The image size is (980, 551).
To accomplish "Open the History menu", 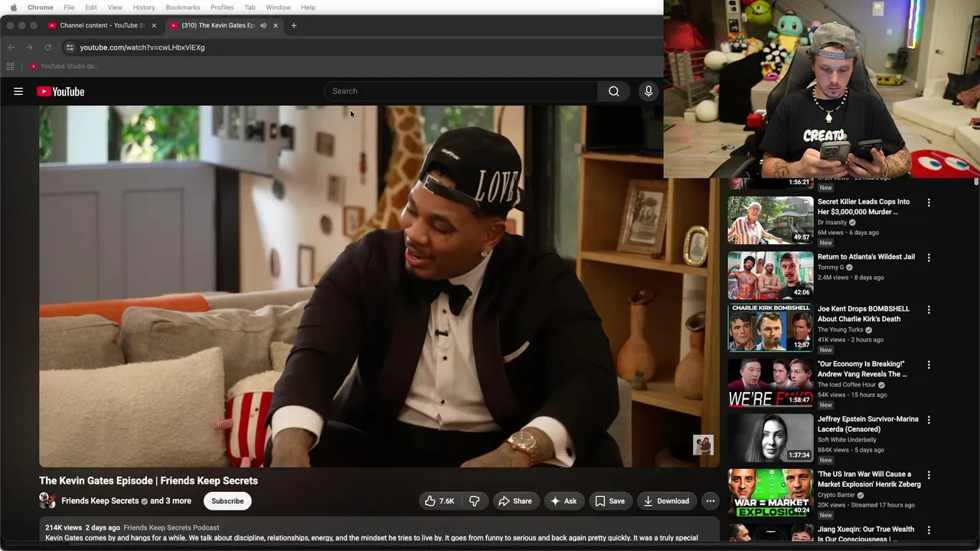I will click(144, 8).
